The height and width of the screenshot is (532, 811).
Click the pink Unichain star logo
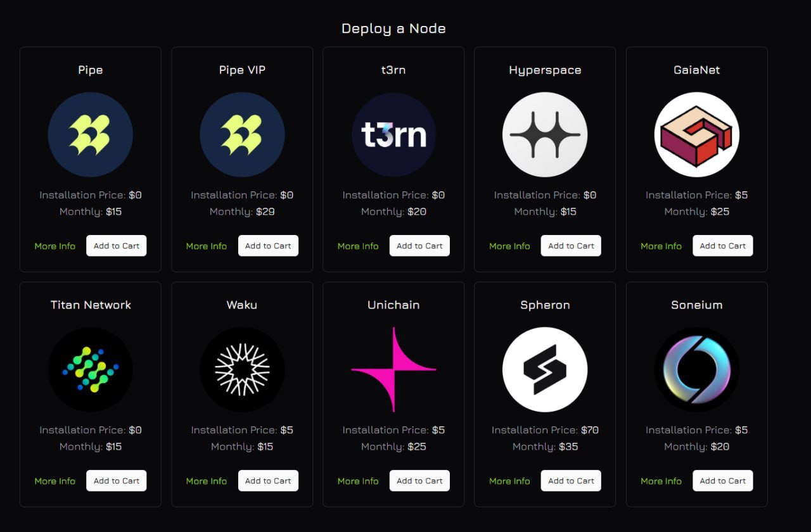click(x=393, y=370)
